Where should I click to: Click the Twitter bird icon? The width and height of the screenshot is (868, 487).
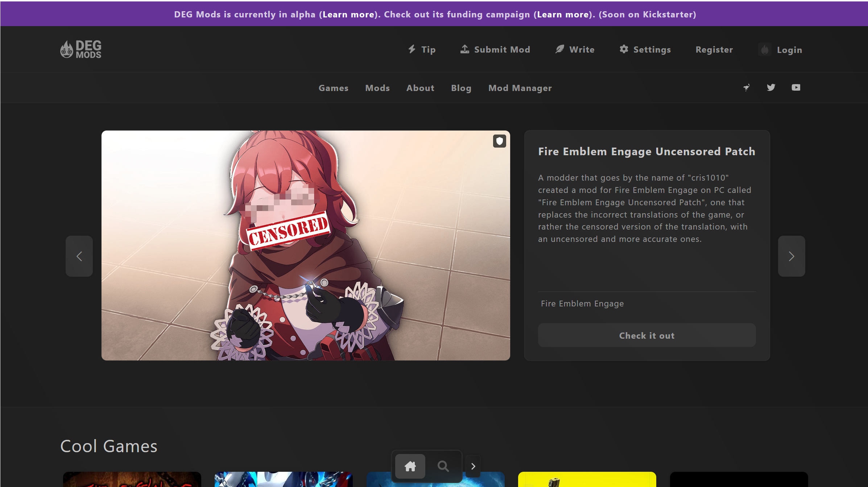pyautogui.click(x=771, y=87)
